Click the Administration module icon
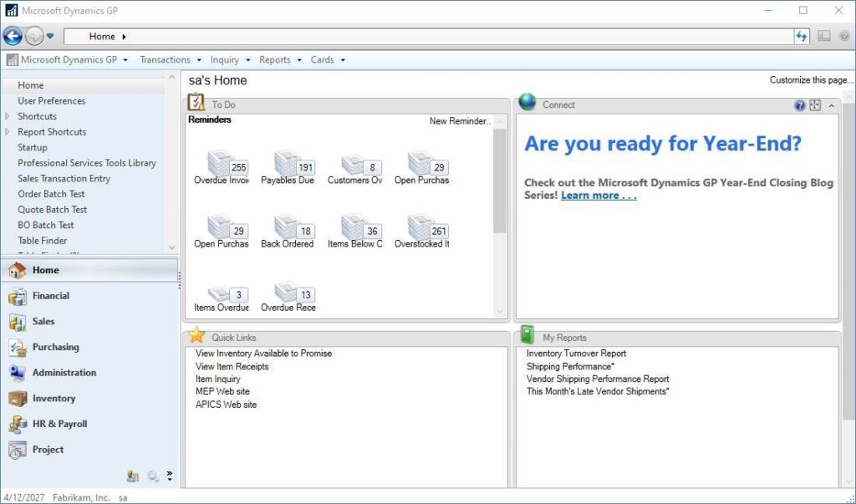The height and width of the screenshot is (504, 856). click(17, 373)
